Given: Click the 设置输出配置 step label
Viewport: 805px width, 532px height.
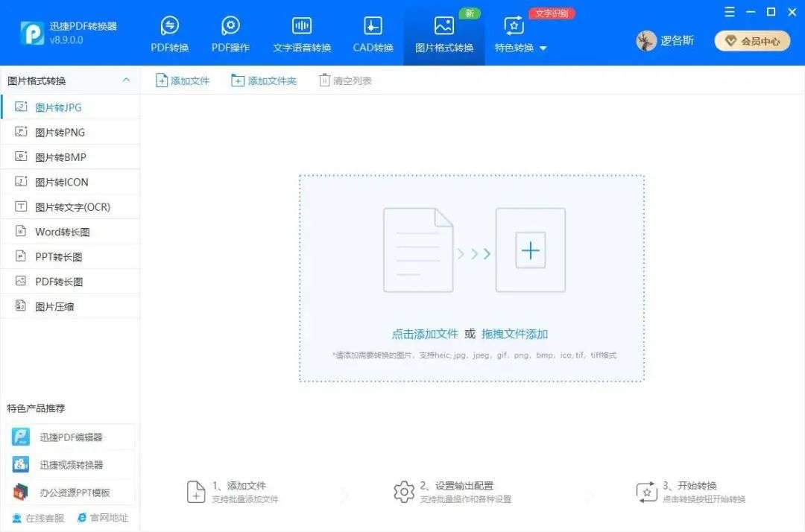Looking at the screenshot, I should (464, 485).
